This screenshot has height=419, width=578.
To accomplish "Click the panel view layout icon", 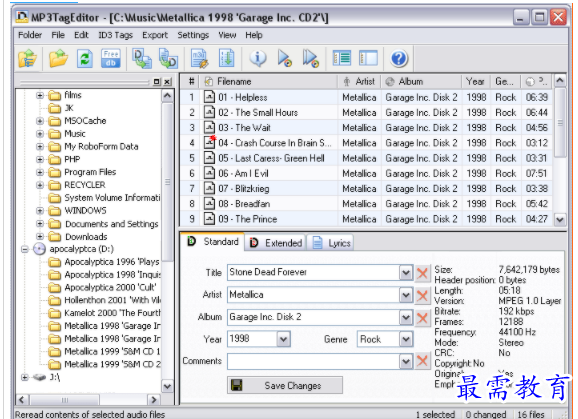I will pyautogui.click(x=368, y=58).
